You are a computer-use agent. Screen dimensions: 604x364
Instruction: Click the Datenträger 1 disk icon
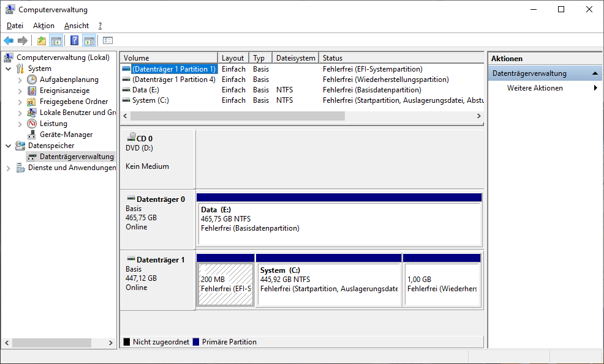click(131, 259)
